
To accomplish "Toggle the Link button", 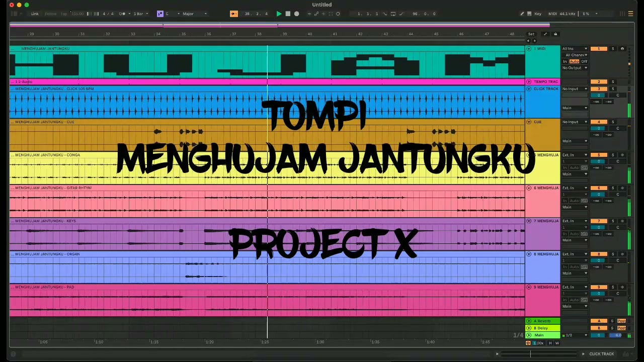I will click(x=35, y=14).
